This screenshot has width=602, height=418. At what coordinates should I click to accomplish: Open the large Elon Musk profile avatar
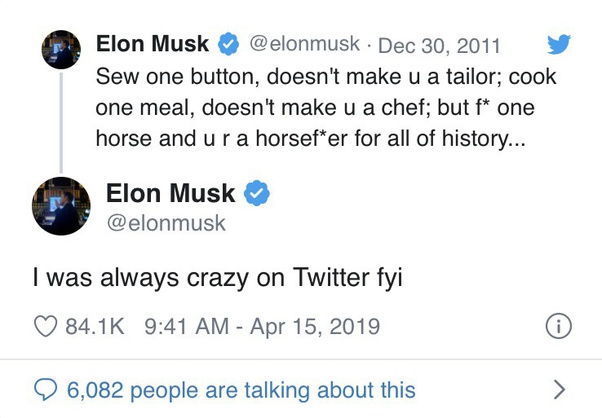61,206
